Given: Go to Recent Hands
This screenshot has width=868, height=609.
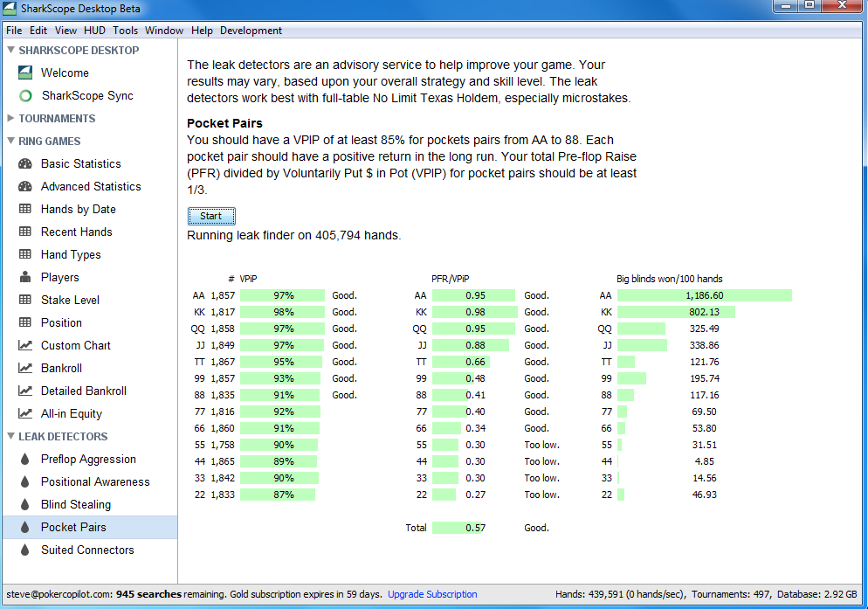Looking at the screenshot, I should tap(76, 232).
